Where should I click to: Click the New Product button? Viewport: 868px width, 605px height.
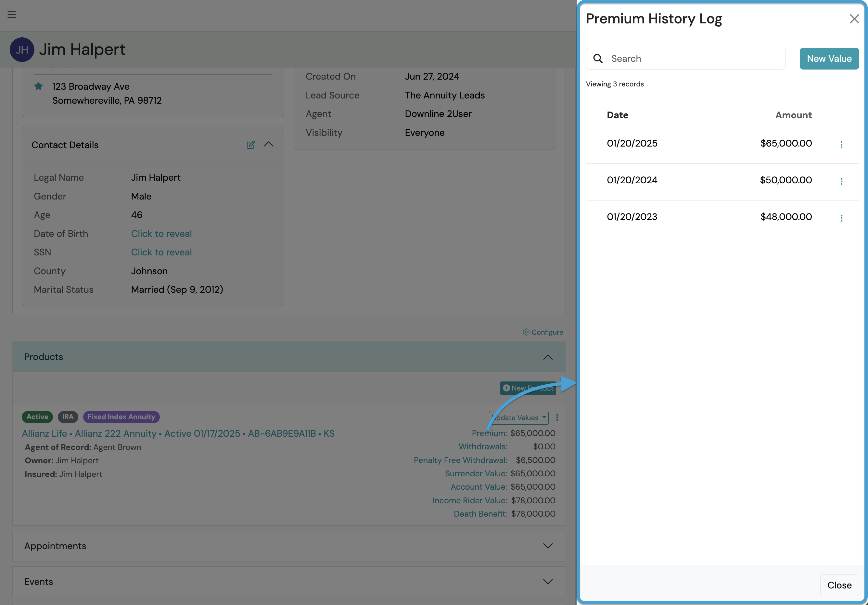tap(528, 388)
